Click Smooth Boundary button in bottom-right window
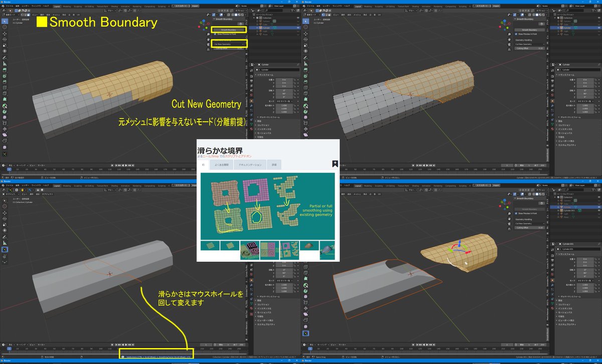The height and width of the screenshot is (364, 602). 530,210
